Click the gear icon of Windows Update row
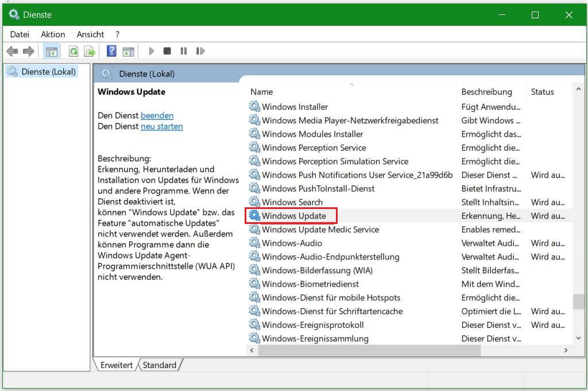 (254, 215)
